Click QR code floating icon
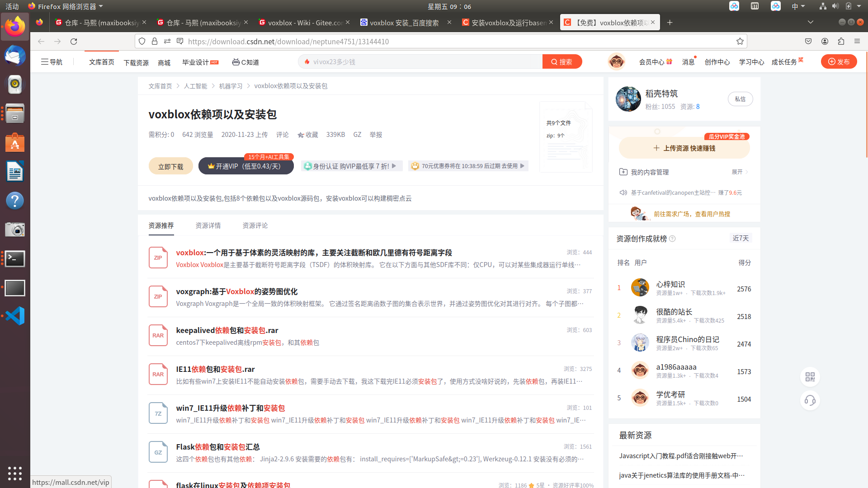Screen dimensions: 868x488 [810, 377]
